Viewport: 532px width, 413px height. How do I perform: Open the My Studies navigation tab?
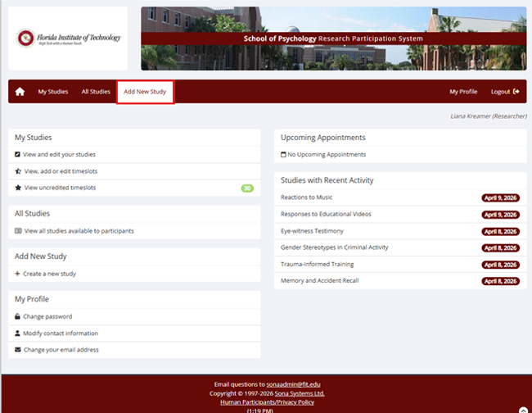pyautogui.click(x=53, y=92)
